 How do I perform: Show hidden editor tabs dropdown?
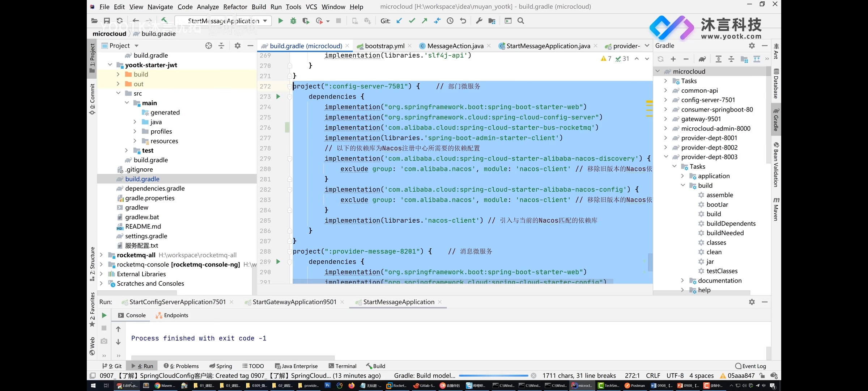pyautogui.click(x=647, y=46)
